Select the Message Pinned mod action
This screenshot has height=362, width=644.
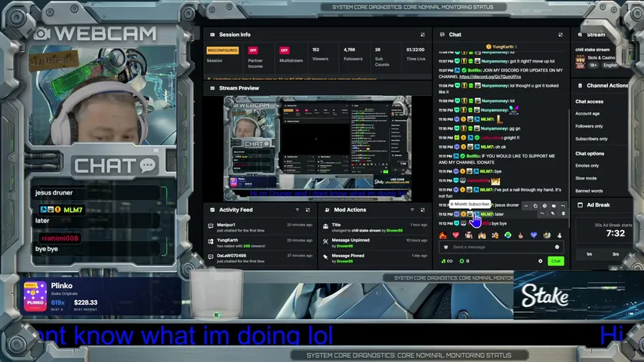coord(375,258)
